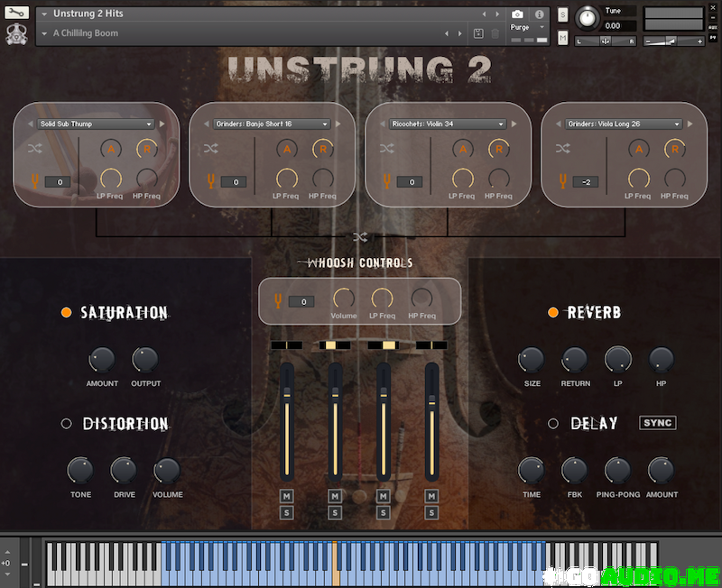Randomize the Grinders: Viola Long 26 slot
The image size is (722, 588).
tap(562, 148)
